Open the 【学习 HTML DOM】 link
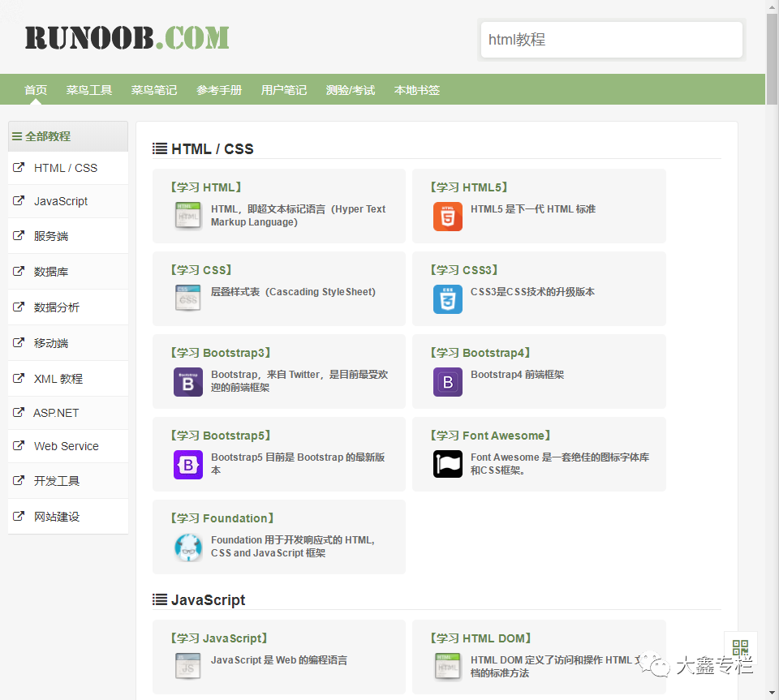 click(481, 638)
